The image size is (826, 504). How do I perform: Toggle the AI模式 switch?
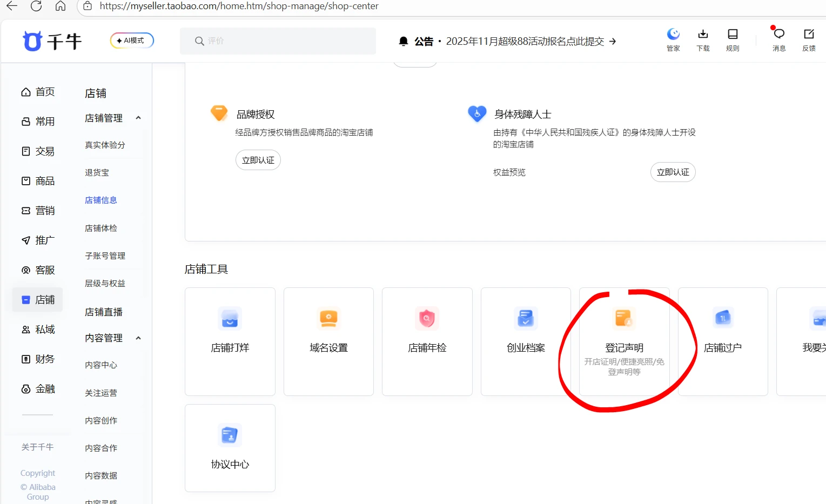point(132,41)
